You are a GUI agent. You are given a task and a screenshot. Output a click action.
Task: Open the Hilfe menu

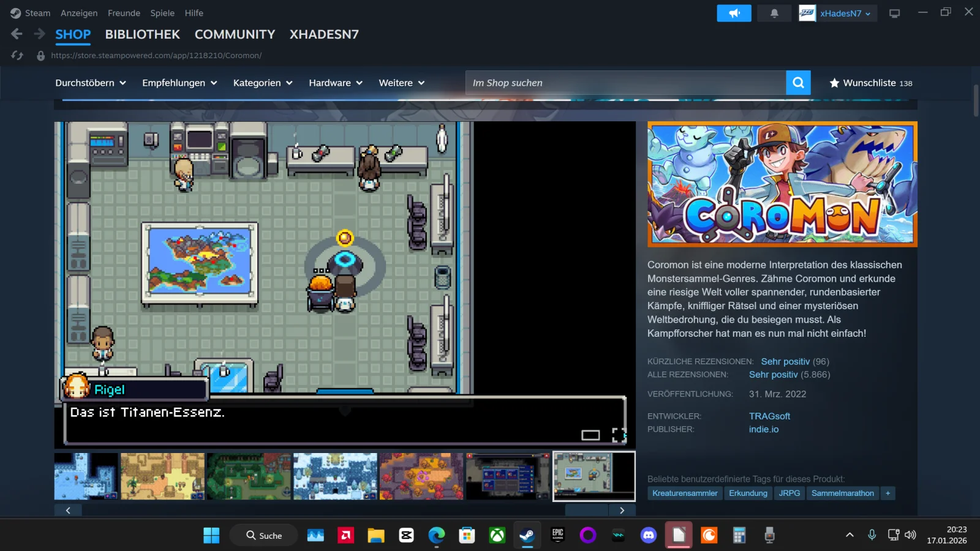pyautogui.click(x=194, y=13)
